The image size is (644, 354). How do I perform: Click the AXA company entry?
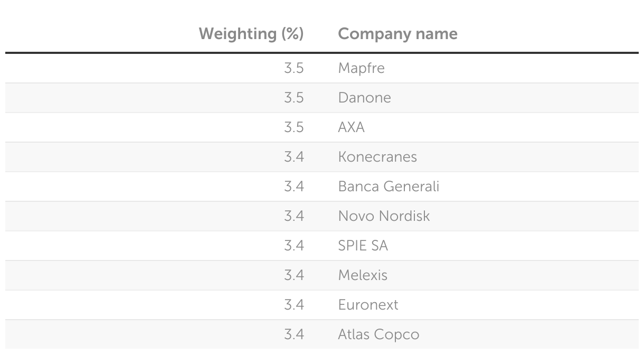point(351,127)
